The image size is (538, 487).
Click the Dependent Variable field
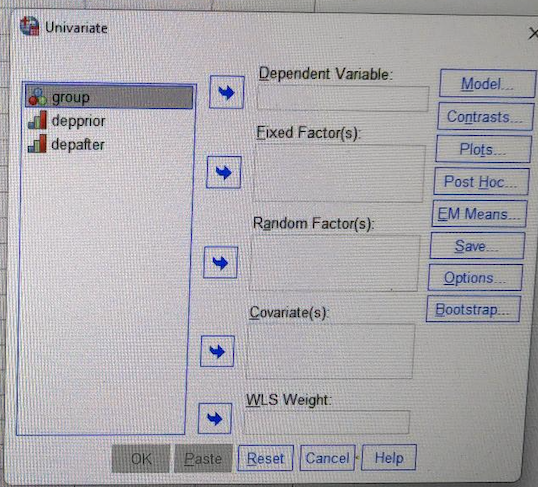tap(343, 98)
